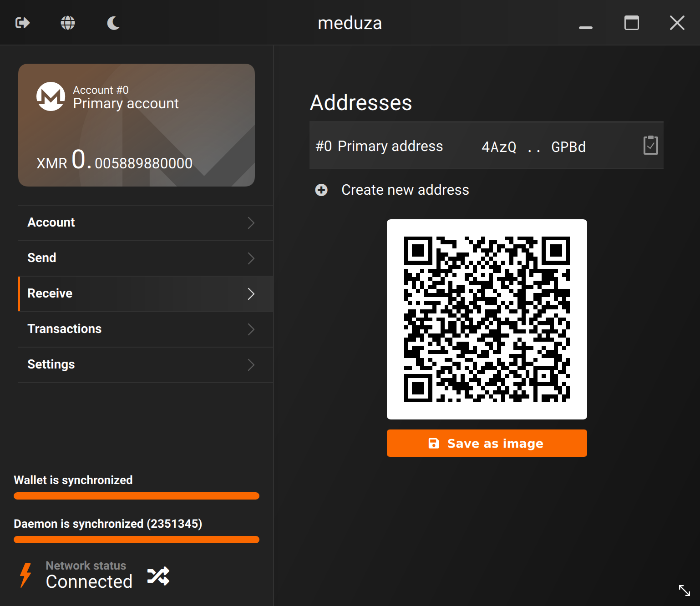Expand Receive using its chevron arrow
This screenshot has height=606, width=700.
(x=251, y=294)
